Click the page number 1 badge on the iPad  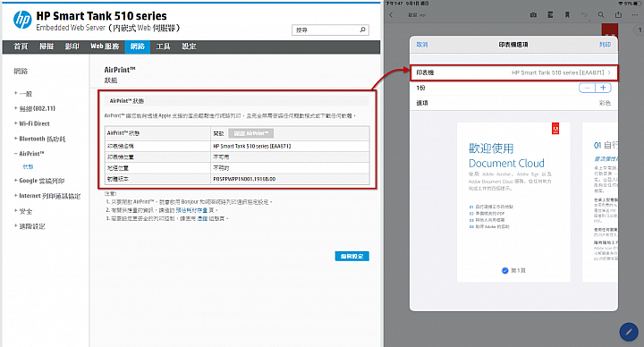(x=640, y=30)
